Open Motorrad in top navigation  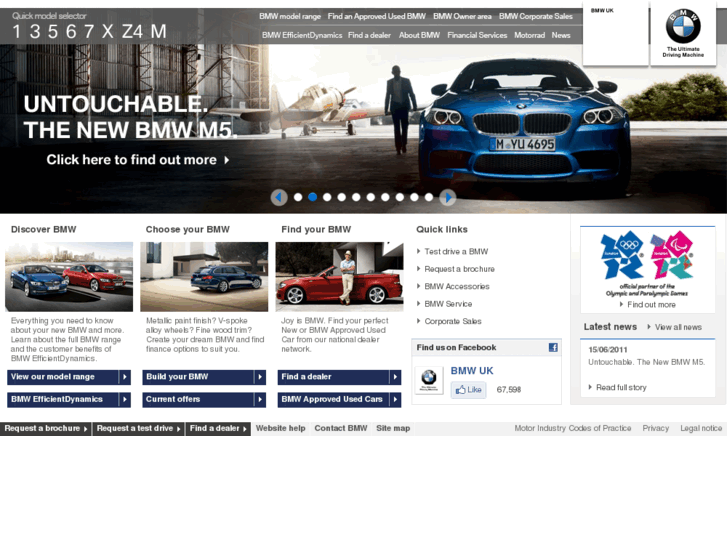pyautogui.click(x=529, y=35)
